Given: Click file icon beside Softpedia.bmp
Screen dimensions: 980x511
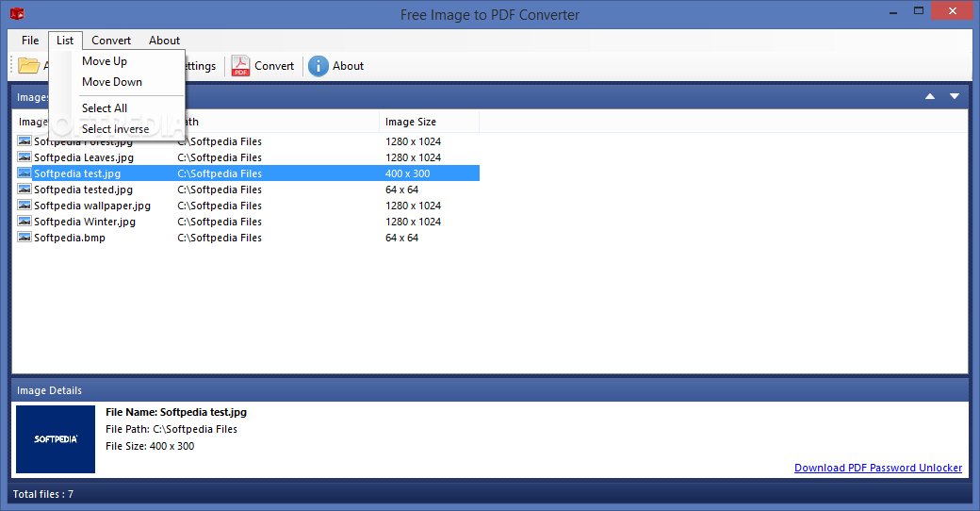Looking at the screenshot, I should (x=24, y=237).
